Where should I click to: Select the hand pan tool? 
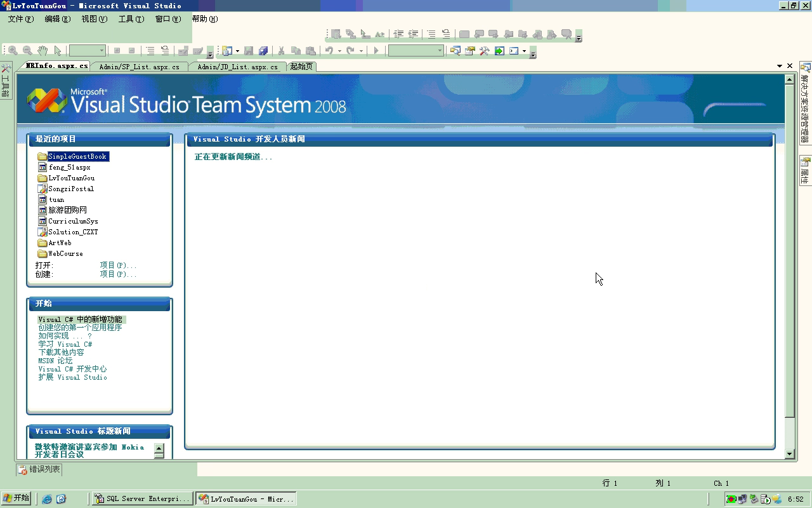point(43,51)
